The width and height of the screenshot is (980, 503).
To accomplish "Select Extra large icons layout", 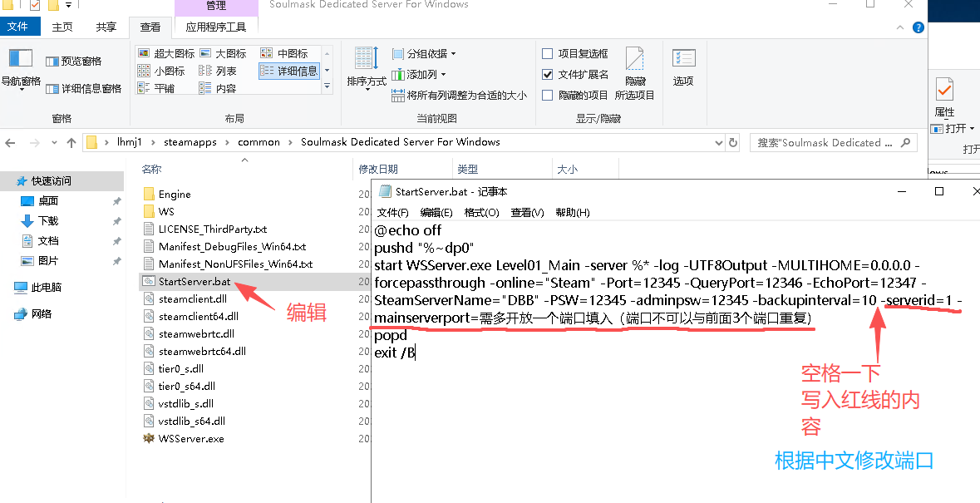I will (x=166, y=53).
